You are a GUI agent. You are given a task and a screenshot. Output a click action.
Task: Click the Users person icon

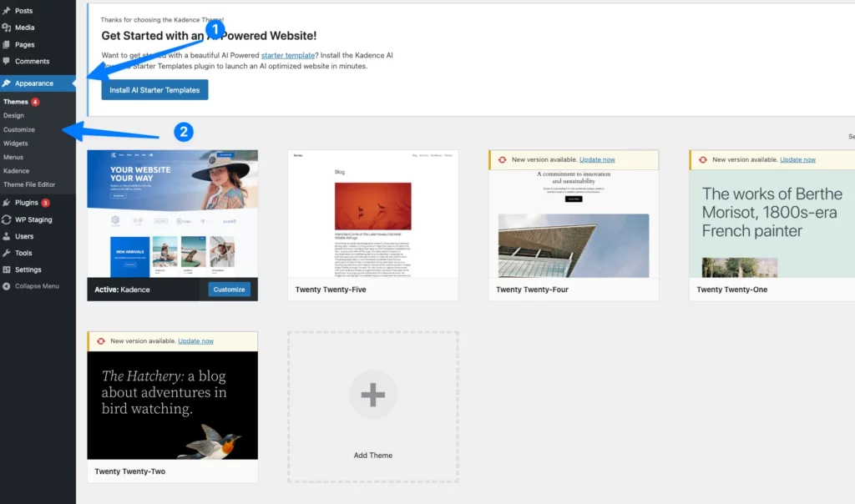click(7, 236)
